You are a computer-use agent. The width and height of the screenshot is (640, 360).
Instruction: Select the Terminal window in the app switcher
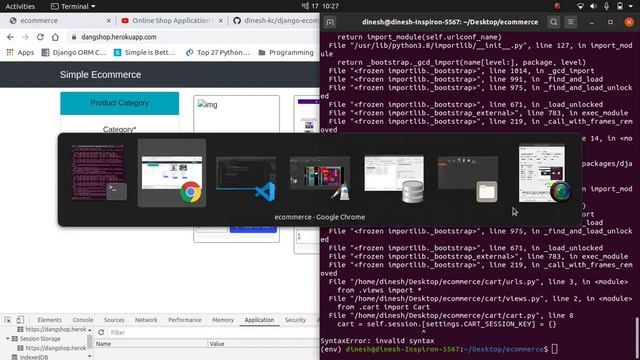click(x=98, y=173)
